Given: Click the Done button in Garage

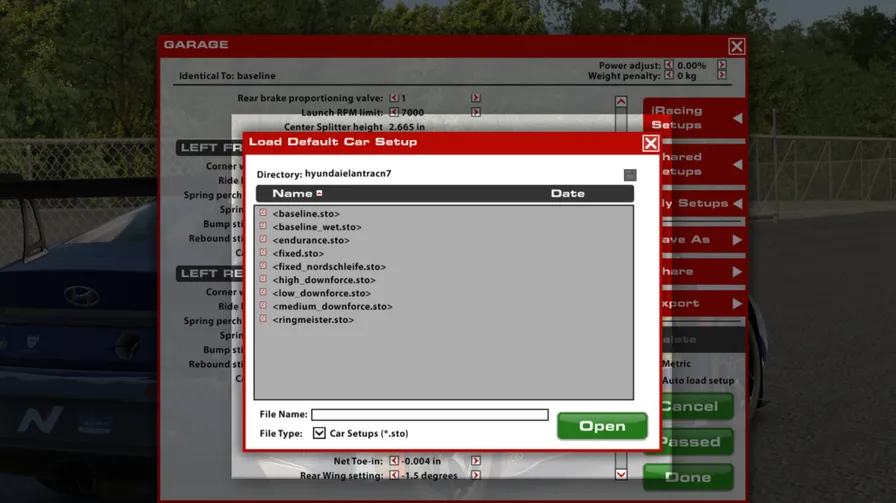Looking at the screenshot, I should point(688,477).
